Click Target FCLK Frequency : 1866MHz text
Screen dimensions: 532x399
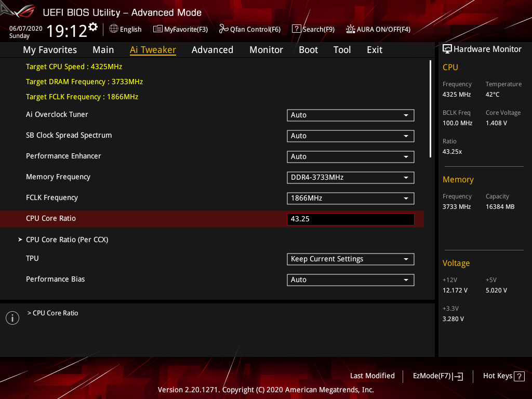[82, 97]
